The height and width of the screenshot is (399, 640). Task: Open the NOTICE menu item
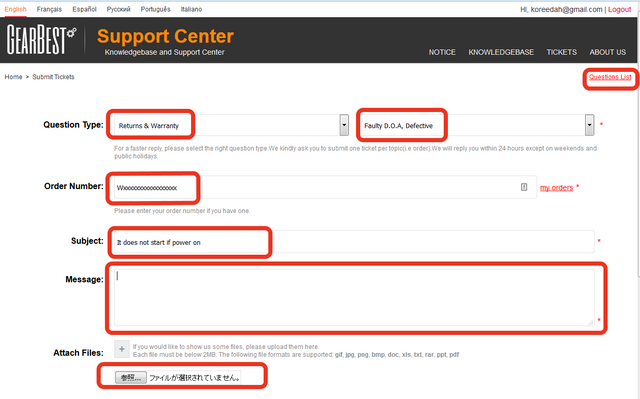tap(442, 52)
